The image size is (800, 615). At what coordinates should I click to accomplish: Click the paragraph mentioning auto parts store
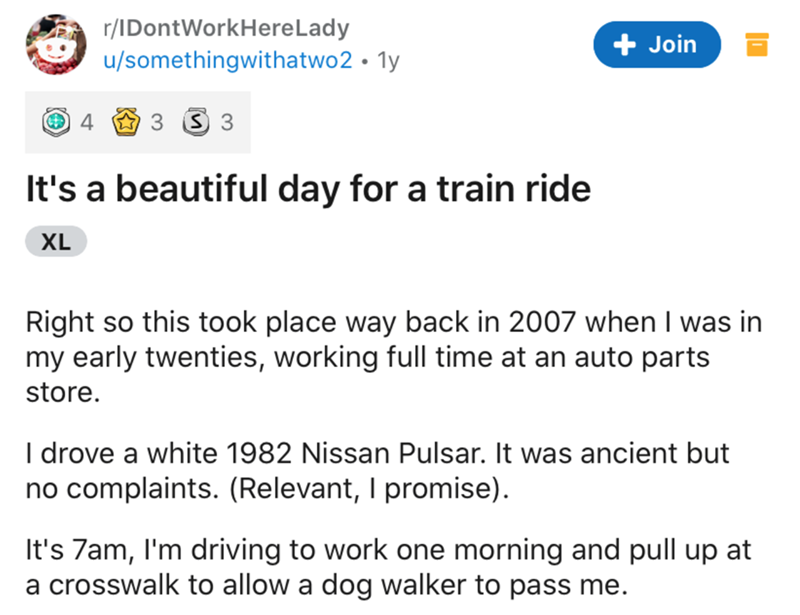pos(394,357)
